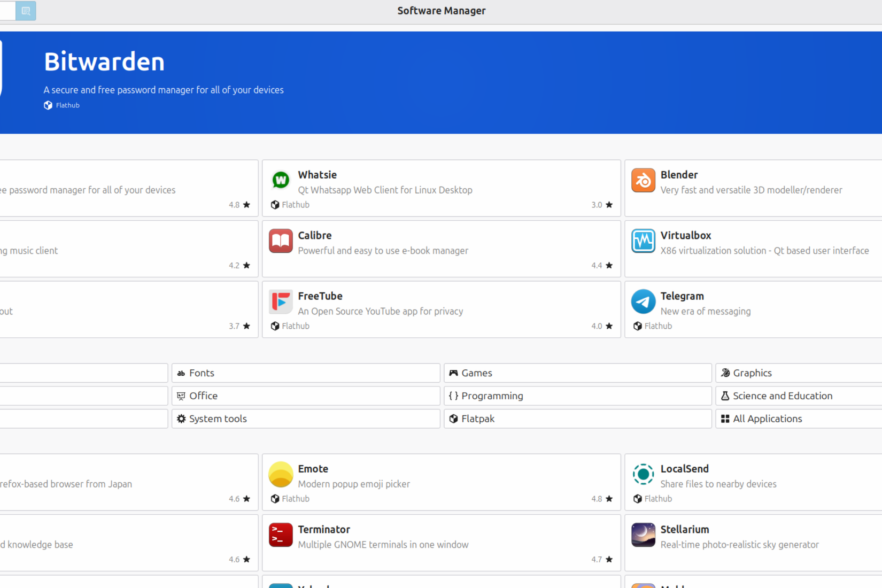The width and height of the screenshot is (882, 588).
Task: Click 'An Open Source YouTube app for privacy'
Action: 381,311
